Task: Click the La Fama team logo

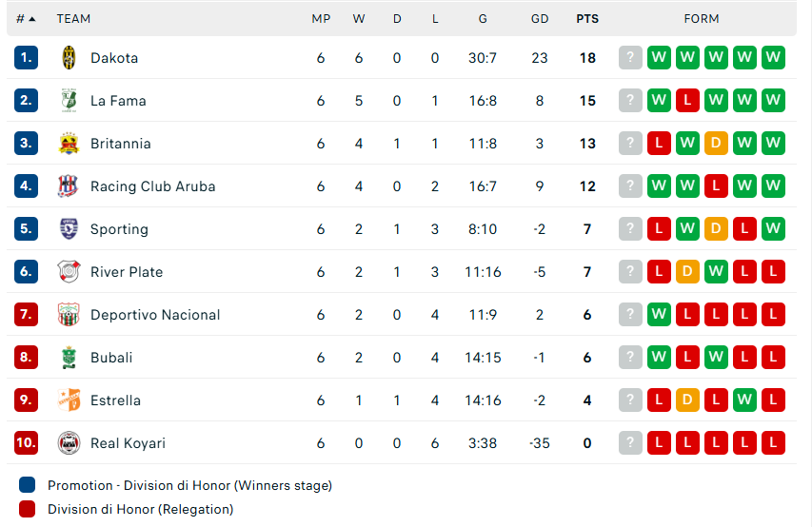Action: click(69, 101)
